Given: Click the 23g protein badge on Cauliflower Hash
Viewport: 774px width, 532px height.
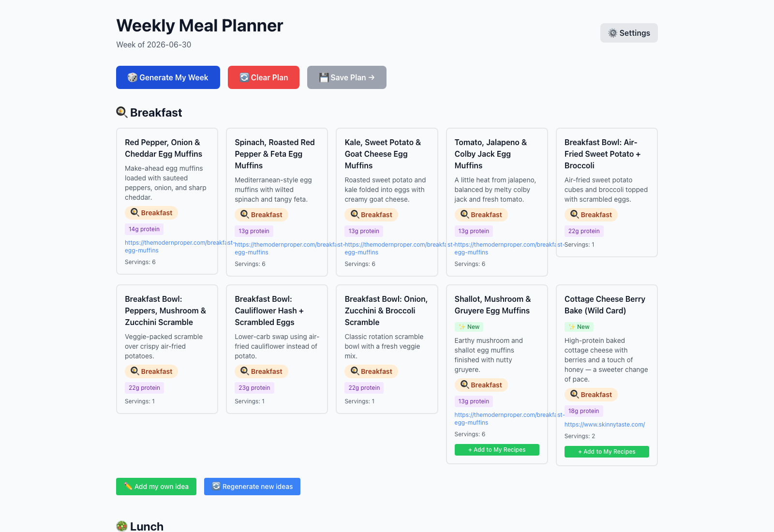Looking at the screenshot, I should (x=254, y=388).
